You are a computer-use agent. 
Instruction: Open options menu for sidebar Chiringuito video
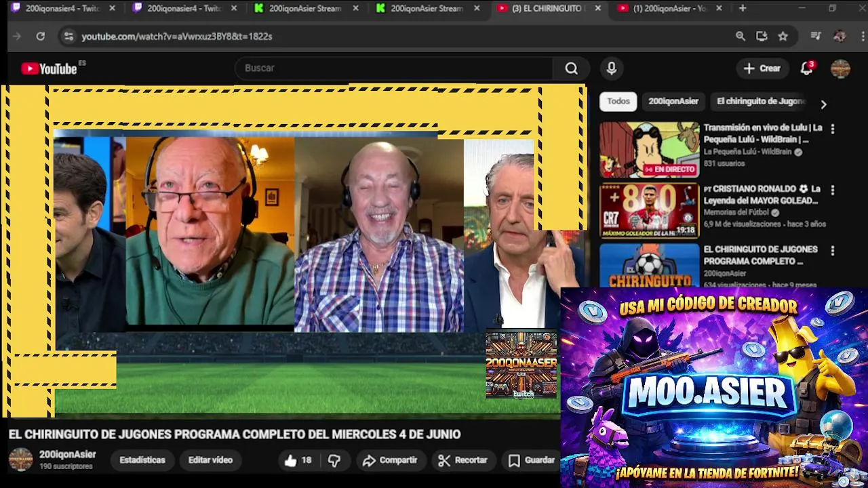click(833, 251)
